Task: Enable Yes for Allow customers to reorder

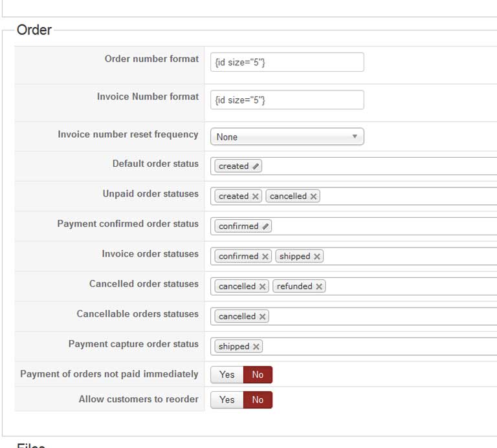Action: pyautogui.click(x=227, y=400)
